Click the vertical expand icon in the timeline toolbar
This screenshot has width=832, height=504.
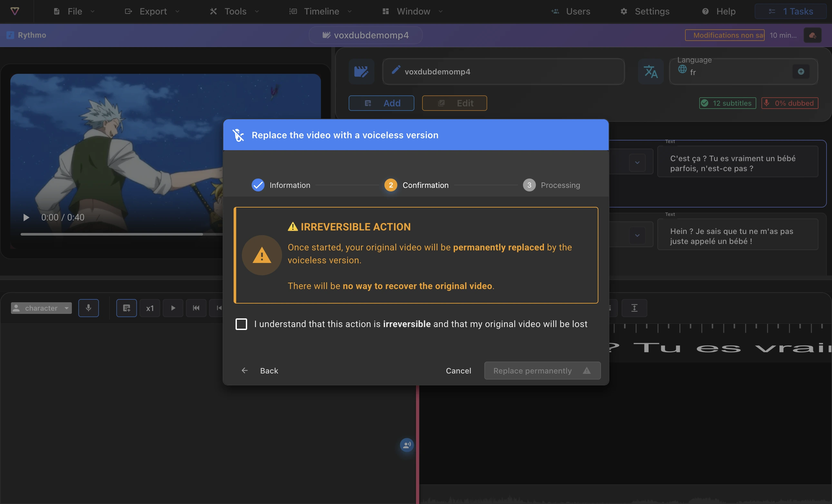(x=634, y=308)
